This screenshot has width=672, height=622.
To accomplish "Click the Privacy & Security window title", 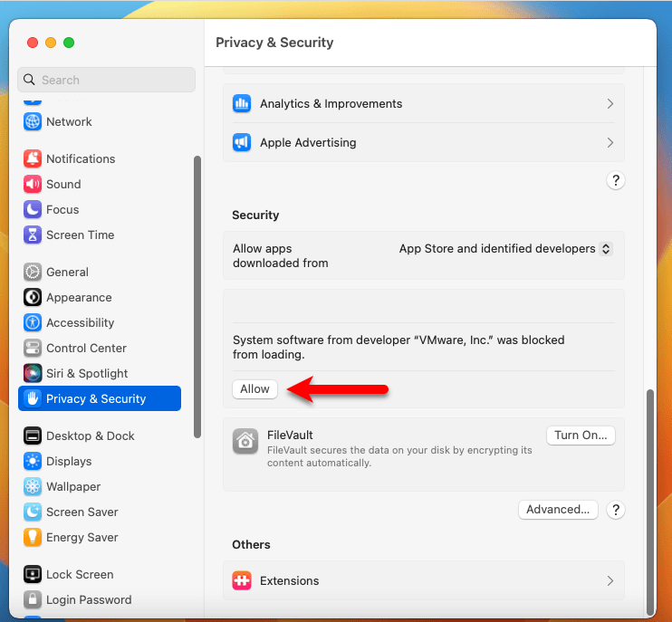I will click(274, 43).
